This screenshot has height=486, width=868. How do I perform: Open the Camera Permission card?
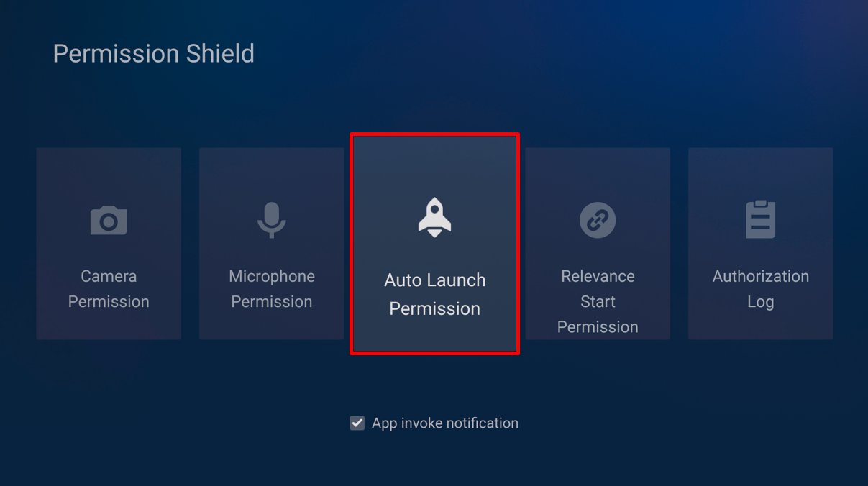pyautogui.click(x=109, y=243)
